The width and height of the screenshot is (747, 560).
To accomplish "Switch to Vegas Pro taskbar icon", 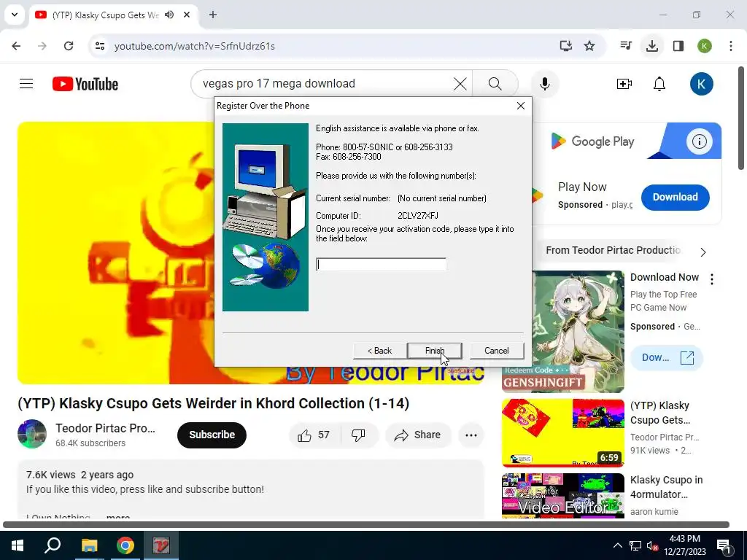I will tap(161, 545).
